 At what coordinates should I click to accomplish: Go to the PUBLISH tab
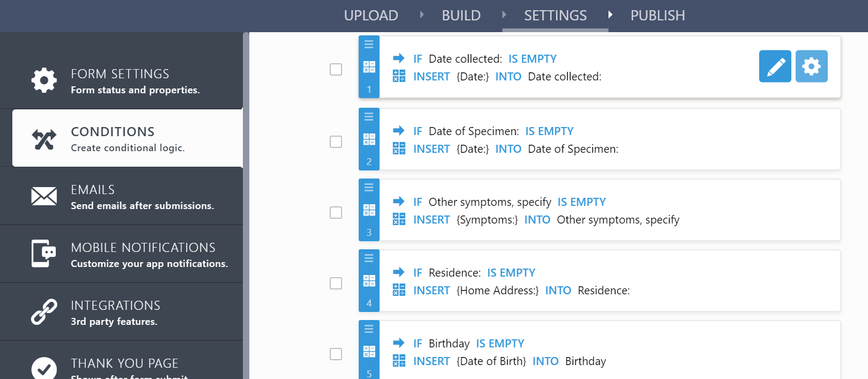click(x=658, y=16)
